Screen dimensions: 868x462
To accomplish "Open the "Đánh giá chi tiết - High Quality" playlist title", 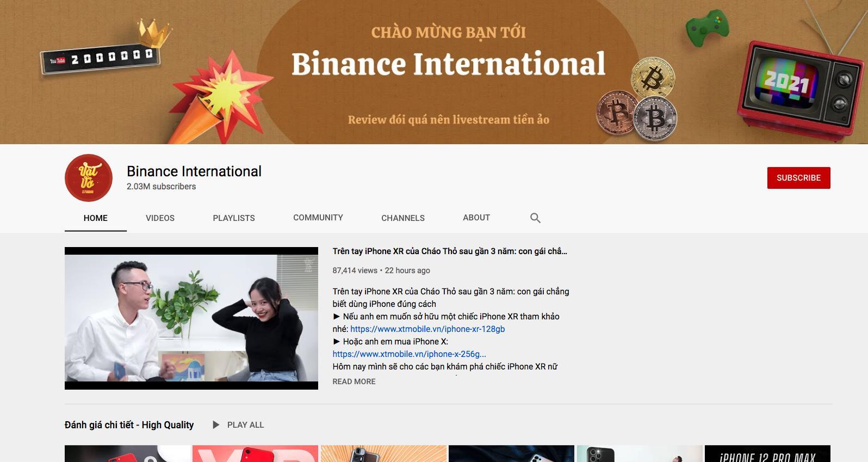I will (x=129, y=425).
